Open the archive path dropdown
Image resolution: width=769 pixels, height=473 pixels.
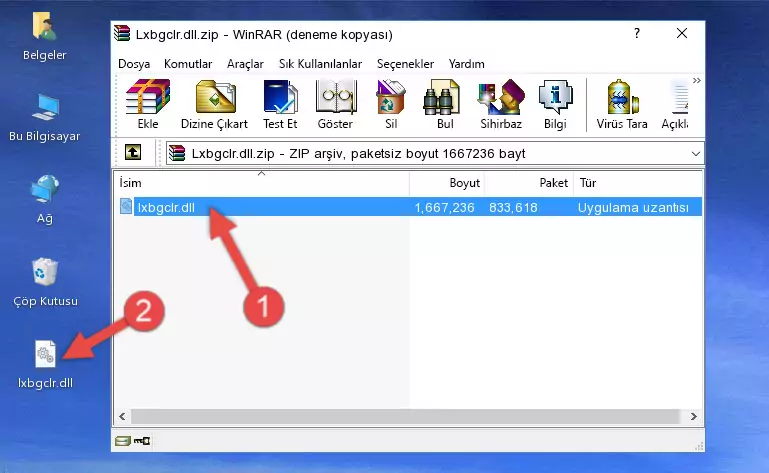click(695, 154)
